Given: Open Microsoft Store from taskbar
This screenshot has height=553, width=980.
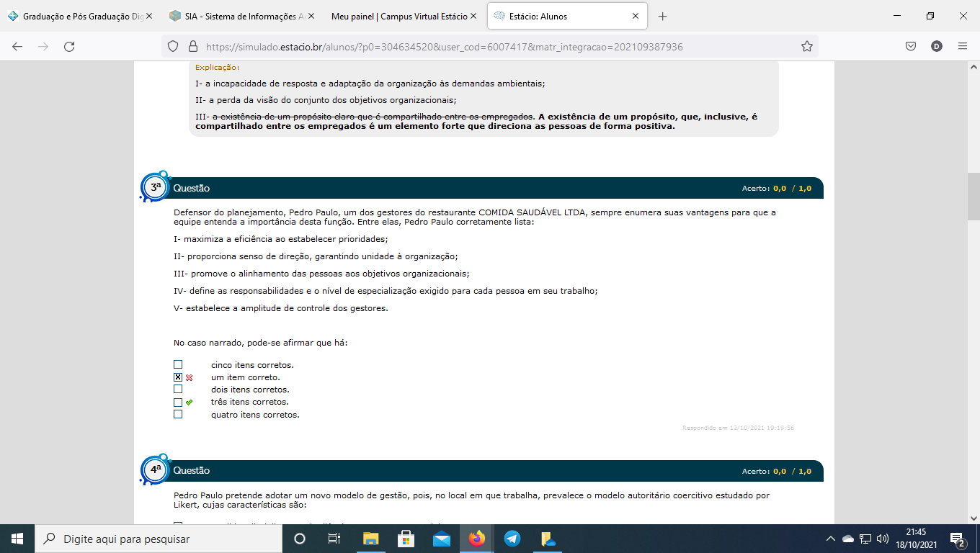Looking at the screenshot, I should point(406,539).
